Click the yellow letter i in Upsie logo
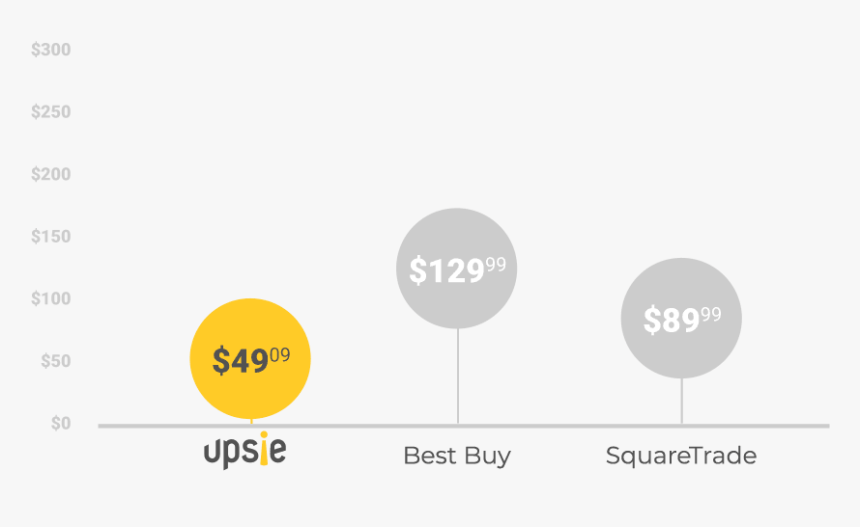This screenshot has width=860, height=527. pos(264,448)
